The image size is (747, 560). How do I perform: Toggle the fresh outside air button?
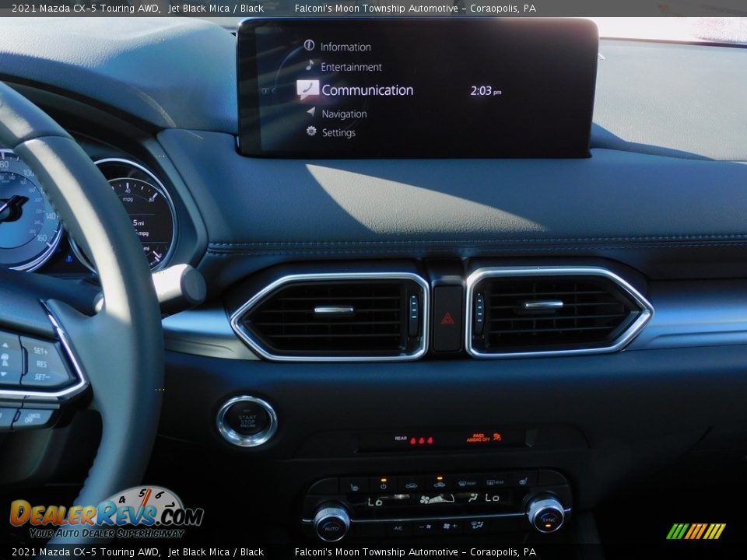coord(439,485)
